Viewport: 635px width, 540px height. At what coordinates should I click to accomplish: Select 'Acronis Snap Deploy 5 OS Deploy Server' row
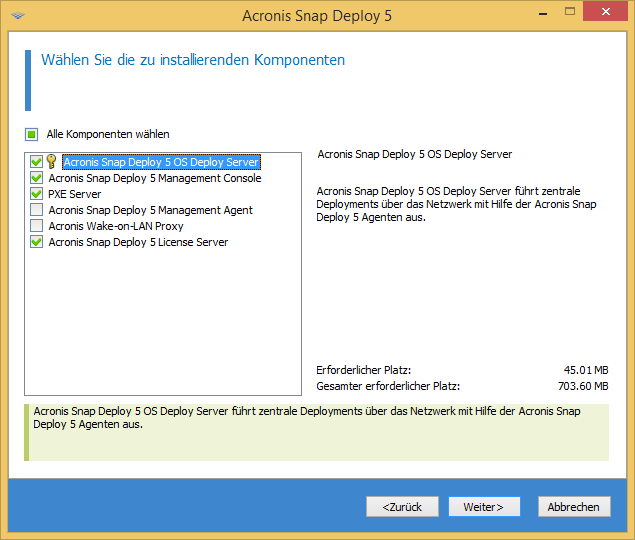161,162
